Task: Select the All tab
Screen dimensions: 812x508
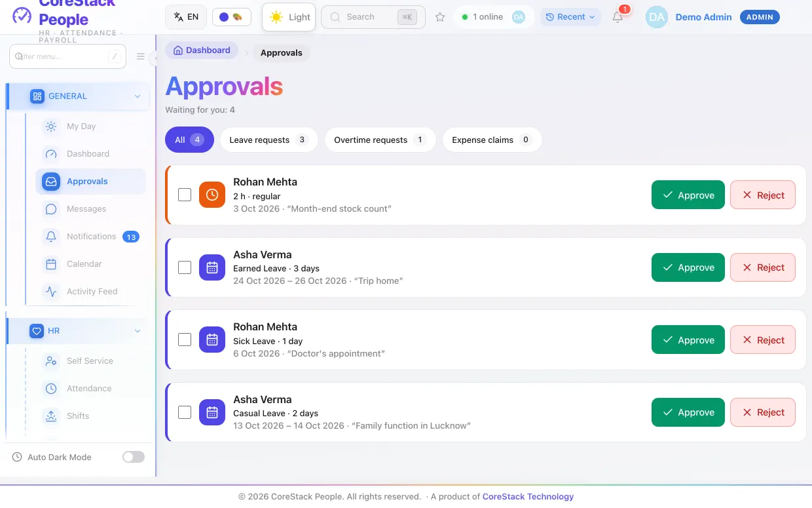Action: coord(189,140)
